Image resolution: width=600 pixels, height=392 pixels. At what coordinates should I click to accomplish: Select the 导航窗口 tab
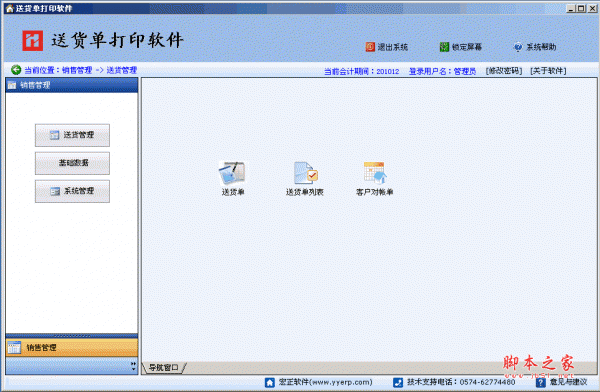pos(164,368)
